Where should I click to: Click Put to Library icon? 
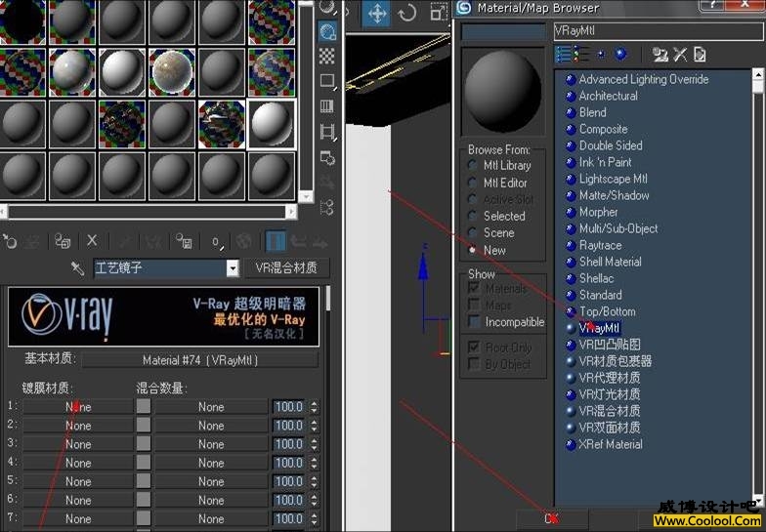[183, 240]
